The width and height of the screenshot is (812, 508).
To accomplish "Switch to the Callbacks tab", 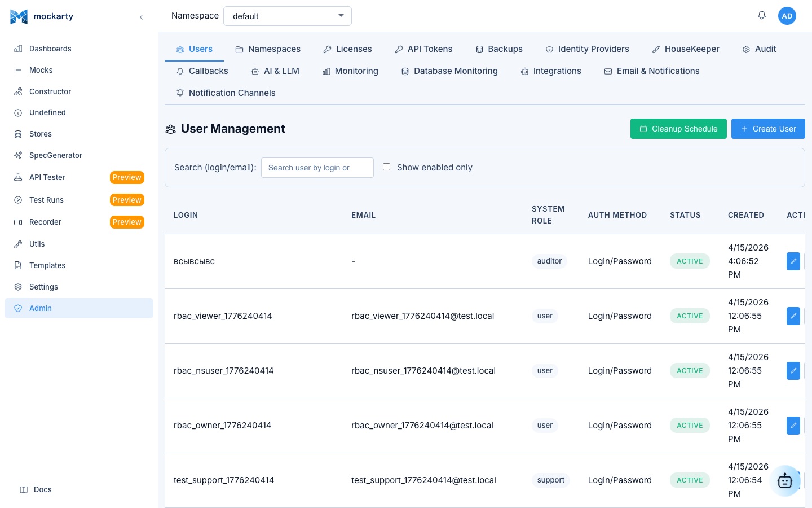I will [x=202, y=71].
